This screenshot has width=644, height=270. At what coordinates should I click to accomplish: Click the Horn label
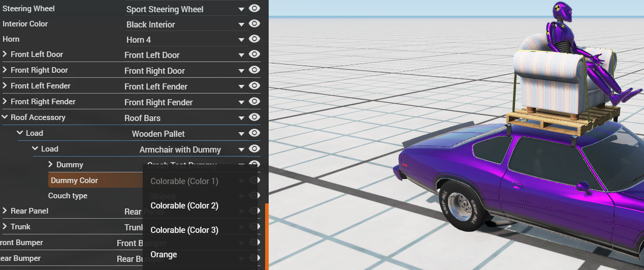11,39
